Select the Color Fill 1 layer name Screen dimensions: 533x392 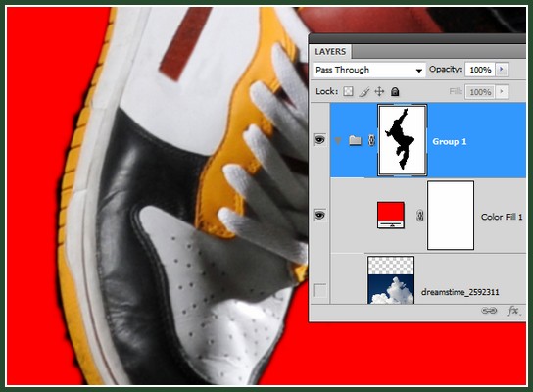coord(502,217)
